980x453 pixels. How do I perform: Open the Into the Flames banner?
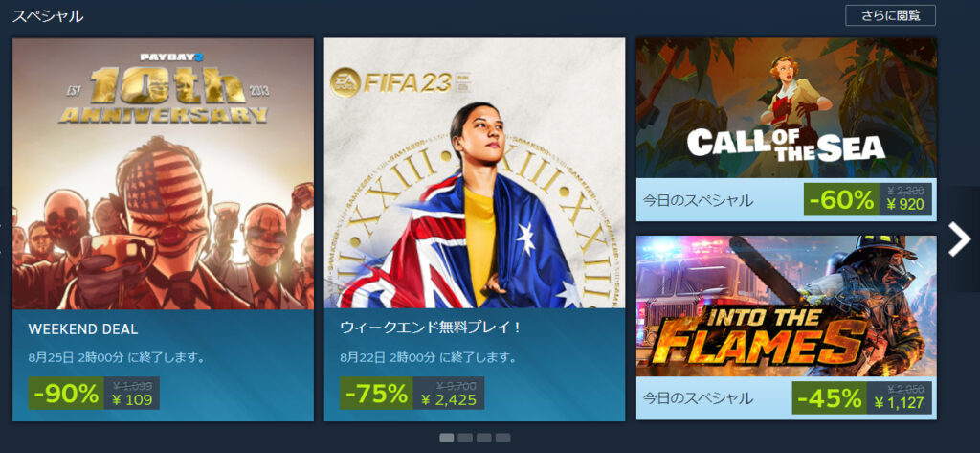pyautogui.click(x=787, y=306)
